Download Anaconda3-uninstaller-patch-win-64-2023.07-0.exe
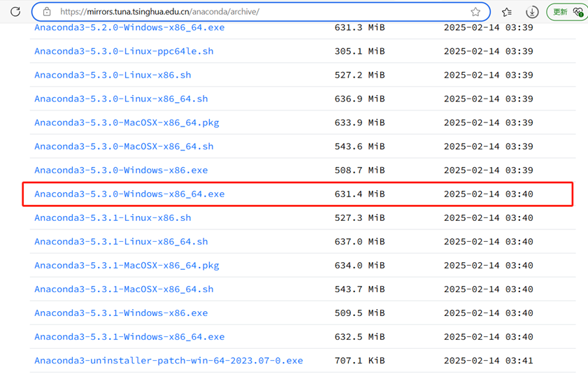The image size is (588, 388). click(168, 360)
